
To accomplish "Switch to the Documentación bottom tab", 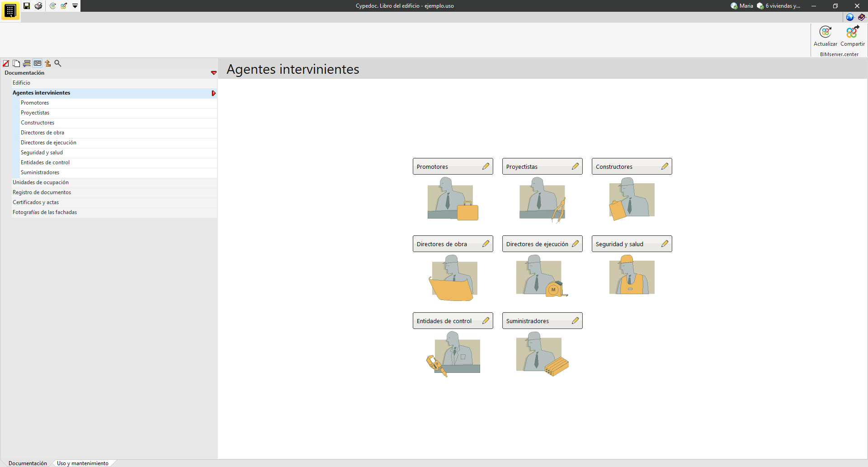I will click(28, 463).
